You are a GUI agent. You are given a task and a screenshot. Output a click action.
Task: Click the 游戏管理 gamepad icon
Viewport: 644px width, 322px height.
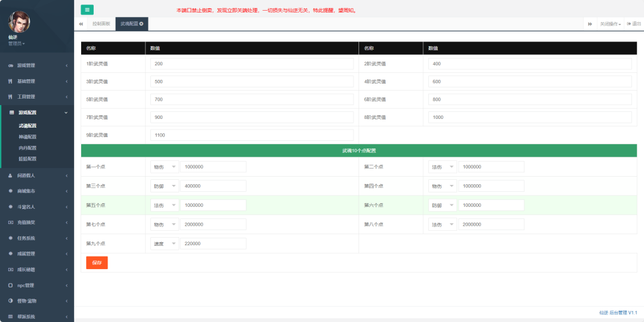click(11, 65)
